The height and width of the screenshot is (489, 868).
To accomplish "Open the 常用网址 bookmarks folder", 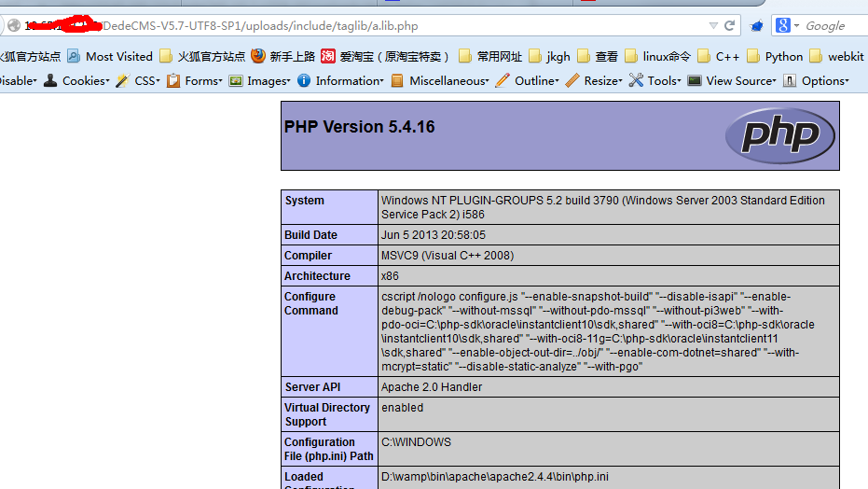I will 490,57.
